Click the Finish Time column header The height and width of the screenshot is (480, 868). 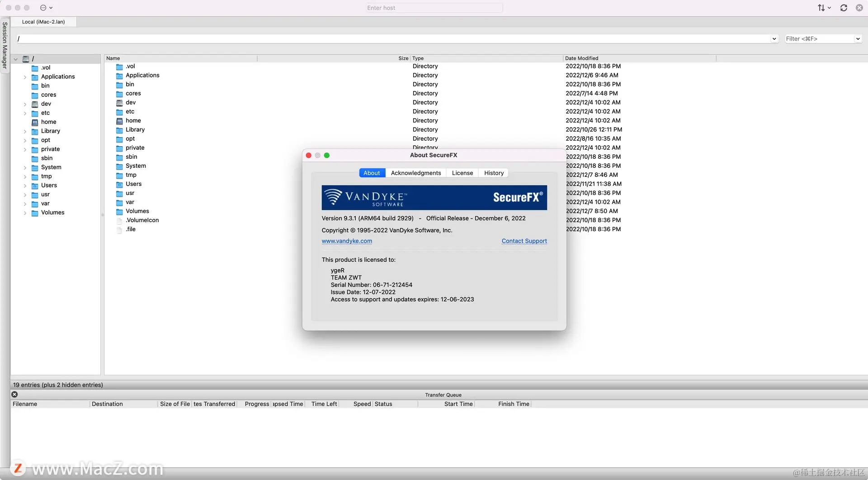503,404
